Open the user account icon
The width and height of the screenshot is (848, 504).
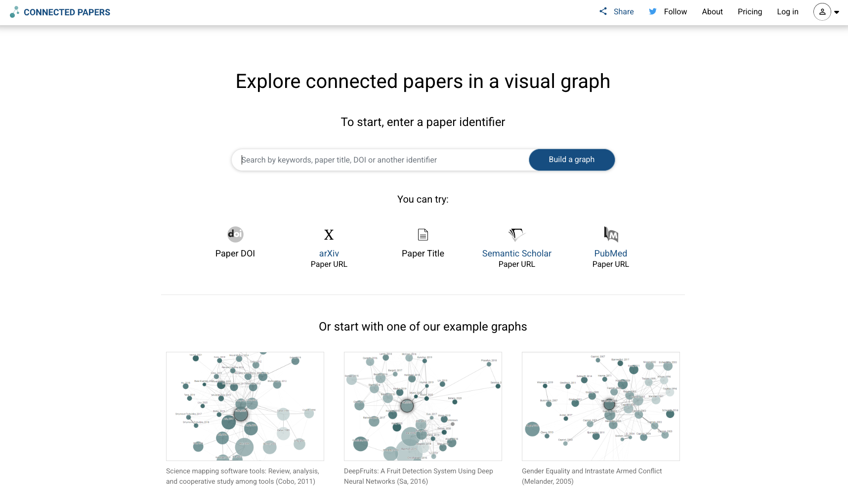tap(822, 12)
